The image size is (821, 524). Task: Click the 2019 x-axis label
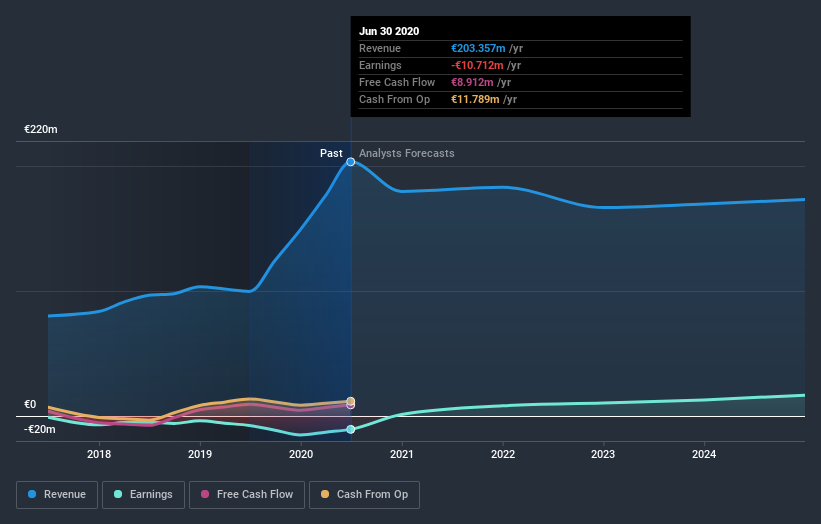pyautogui.click(x=200, y=454)
